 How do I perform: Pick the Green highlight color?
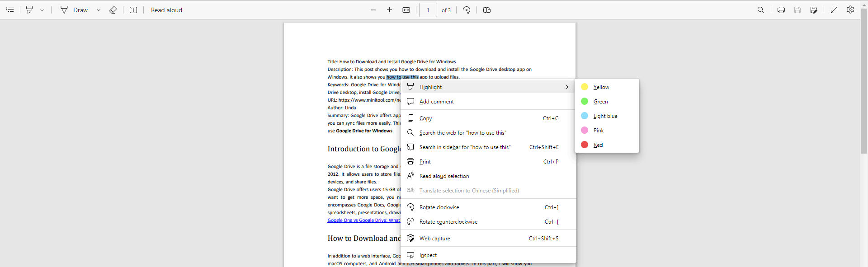click(x=607, y=102)
